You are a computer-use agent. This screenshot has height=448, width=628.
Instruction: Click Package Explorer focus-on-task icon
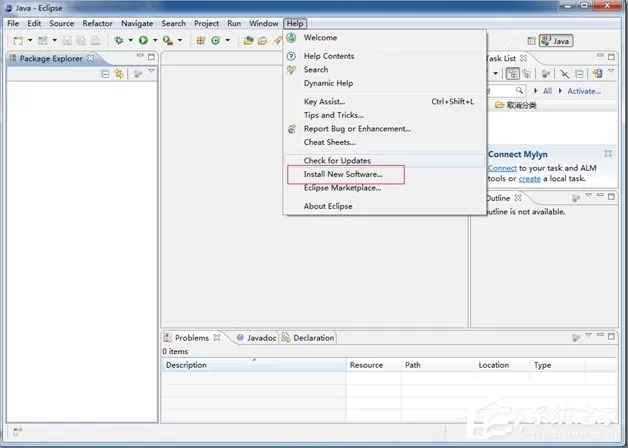138,74
